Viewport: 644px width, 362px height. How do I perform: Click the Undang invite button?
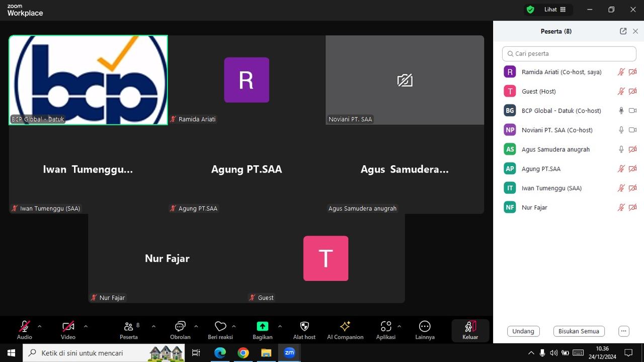pos(523,331)
